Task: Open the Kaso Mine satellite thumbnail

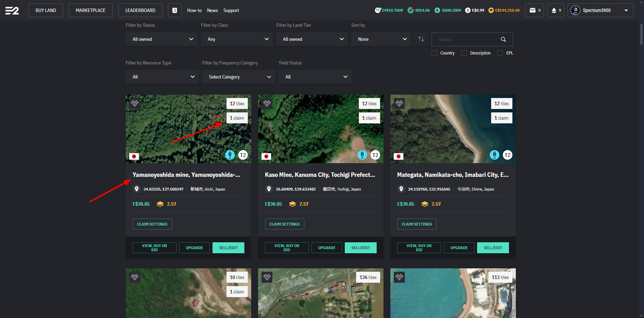Action: click(321, 129)
